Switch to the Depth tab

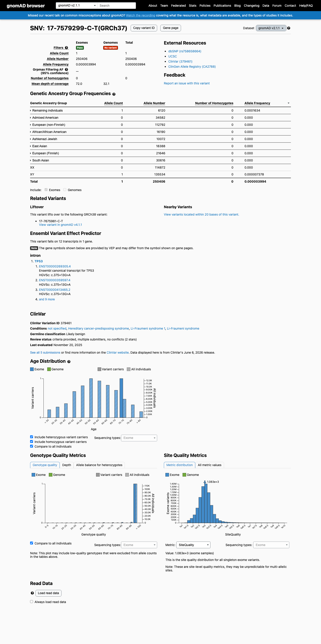point(67,465)
